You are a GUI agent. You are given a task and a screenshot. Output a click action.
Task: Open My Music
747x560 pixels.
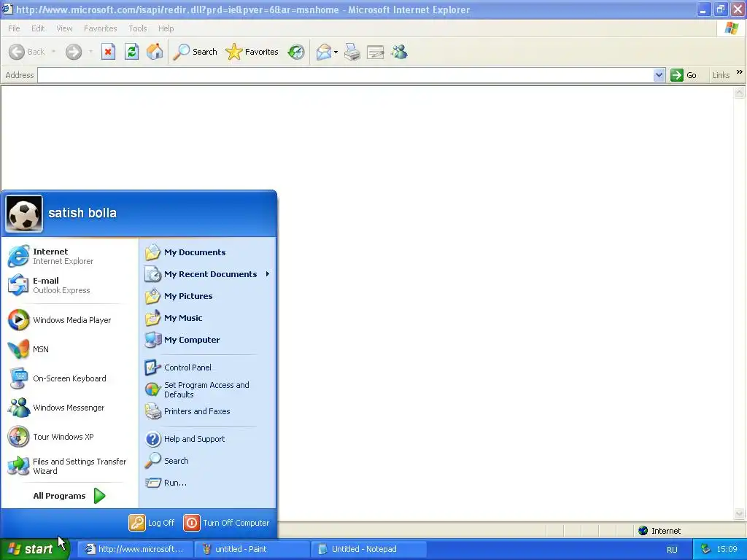tap(208, 318)
